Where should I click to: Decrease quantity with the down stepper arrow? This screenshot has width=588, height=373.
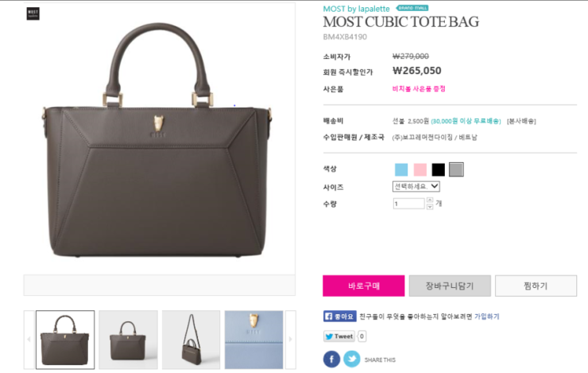430,207
